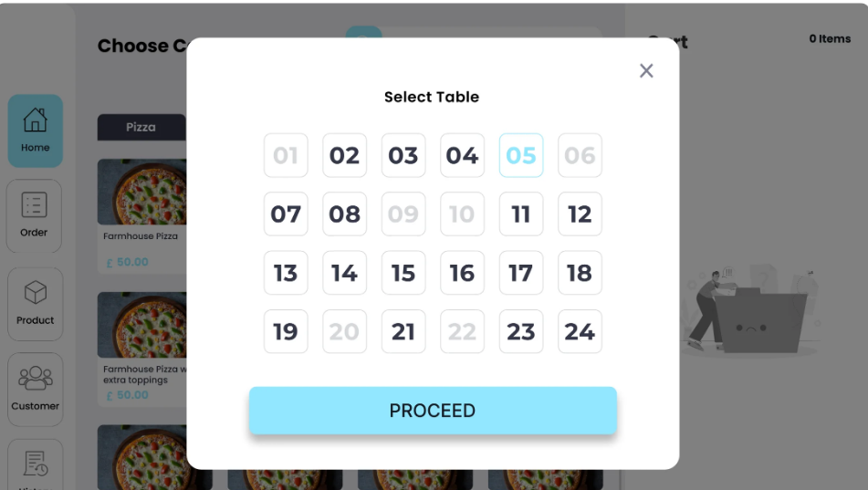Choose table 12

(x=580, y=214)
